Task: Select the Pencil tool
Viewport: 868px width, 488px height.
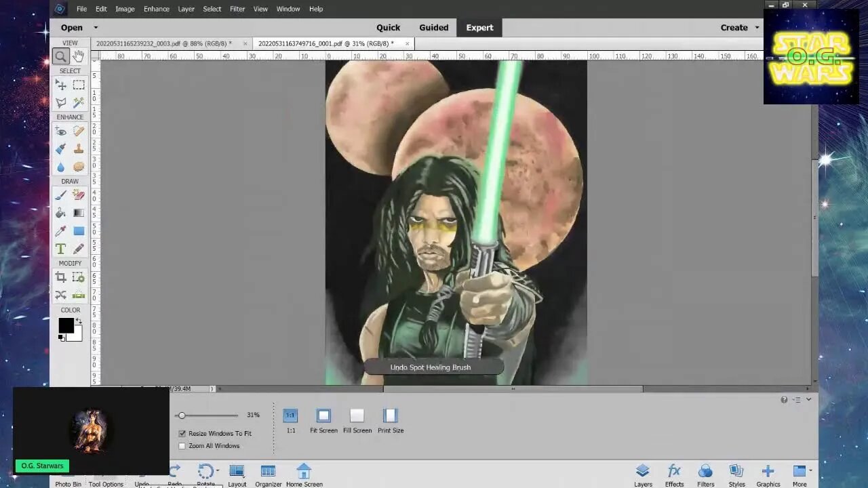Action: (x=79, y=249)
